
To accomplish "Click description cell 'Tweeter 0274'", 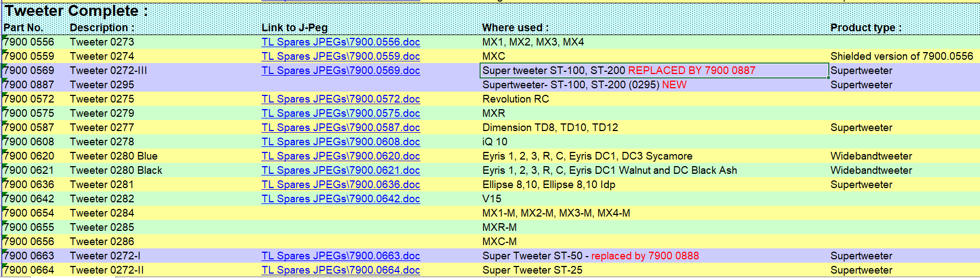I will click(x=102, y=56).
